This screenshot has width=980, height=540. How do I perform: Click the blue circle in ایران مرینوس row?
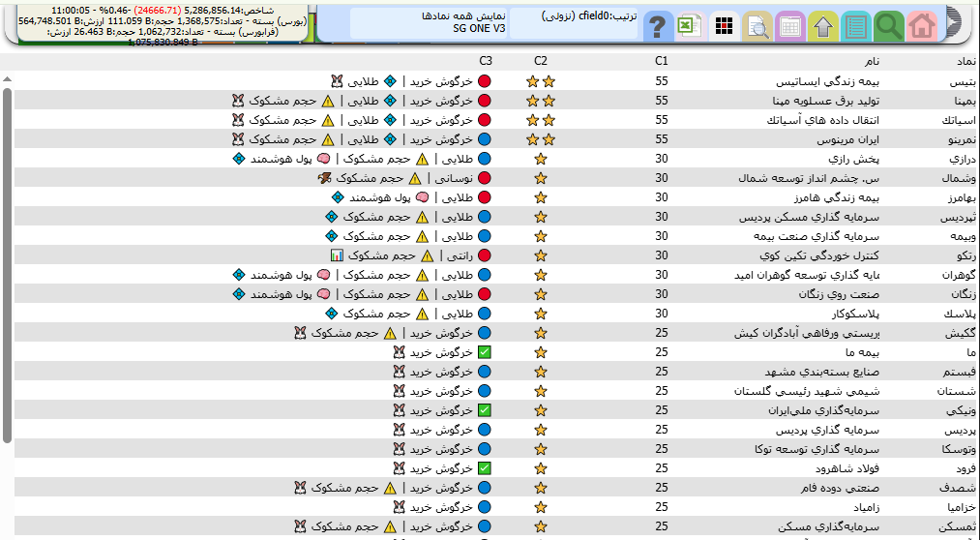click(x=485, y=139)
